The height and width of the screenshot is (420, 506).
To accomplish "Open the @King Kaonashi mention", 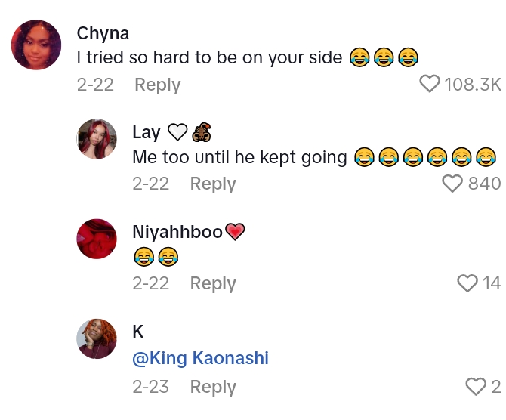I will [200, 358].
